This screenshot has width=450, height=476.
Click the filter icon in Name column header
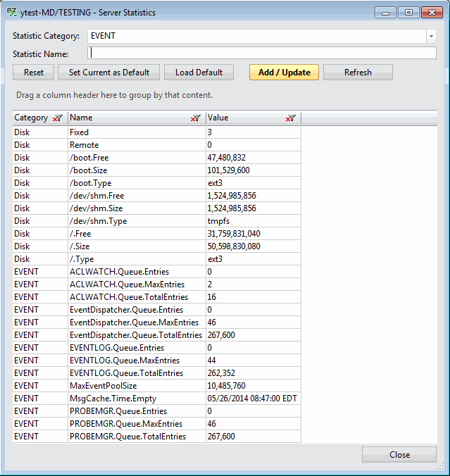[196, 118]
